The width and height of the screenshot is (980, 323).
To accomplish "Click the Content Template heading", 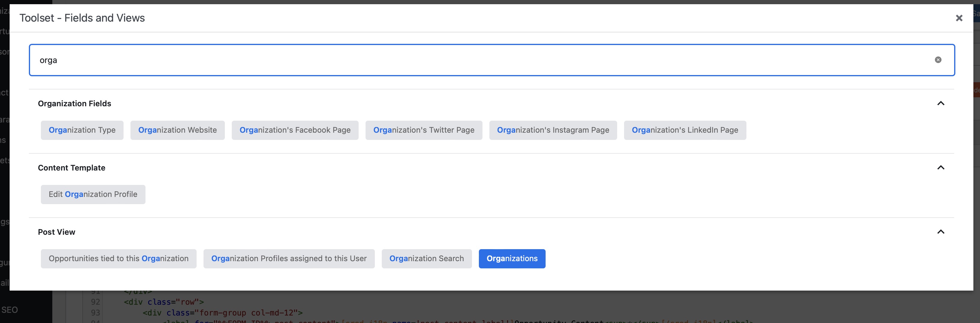I will 72,168.
